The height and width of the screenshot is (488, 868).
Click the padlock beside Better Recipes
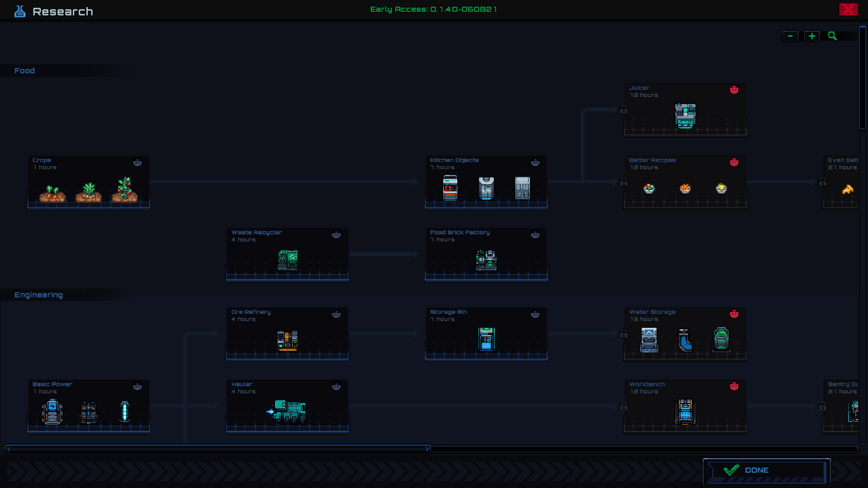624,182
